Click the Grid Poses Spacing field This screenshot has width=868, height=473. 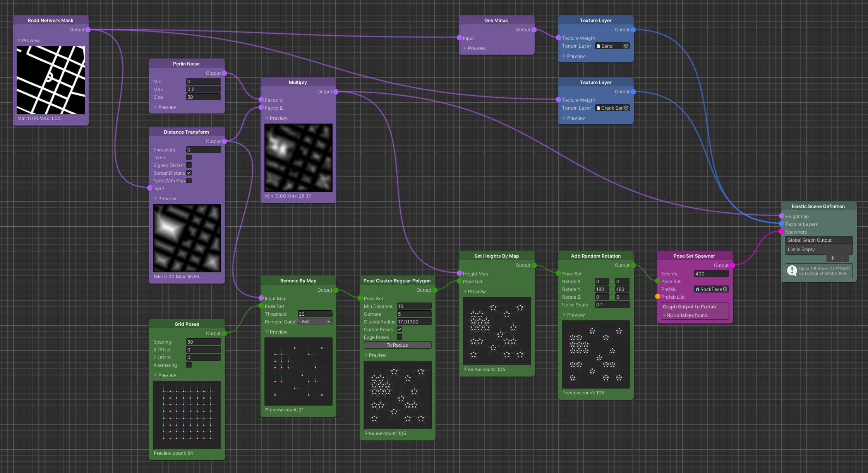203,342
